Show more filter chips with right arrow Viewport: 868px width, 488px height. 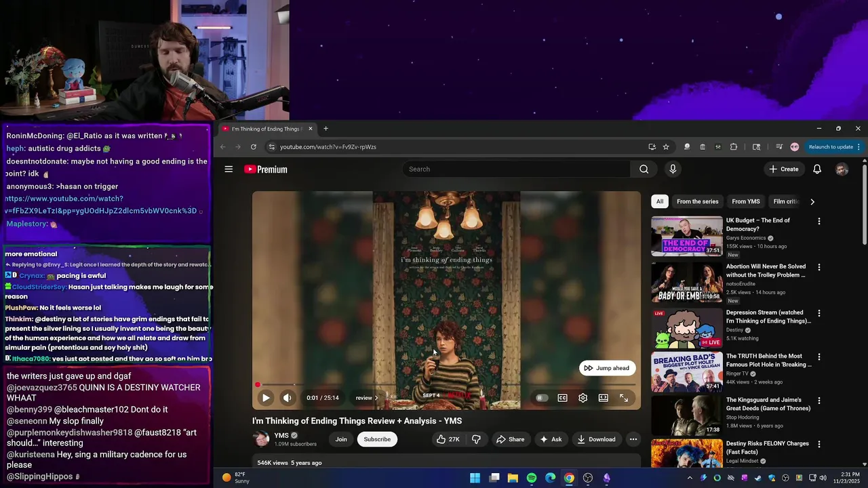pos(812,201)
